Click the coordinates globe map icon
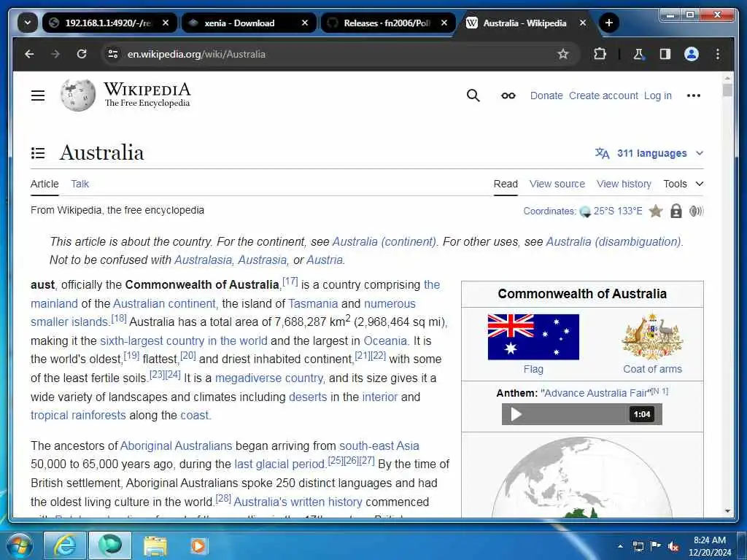Screen dimensions: 747x560 pyautogui.click(x=585, y=211)
